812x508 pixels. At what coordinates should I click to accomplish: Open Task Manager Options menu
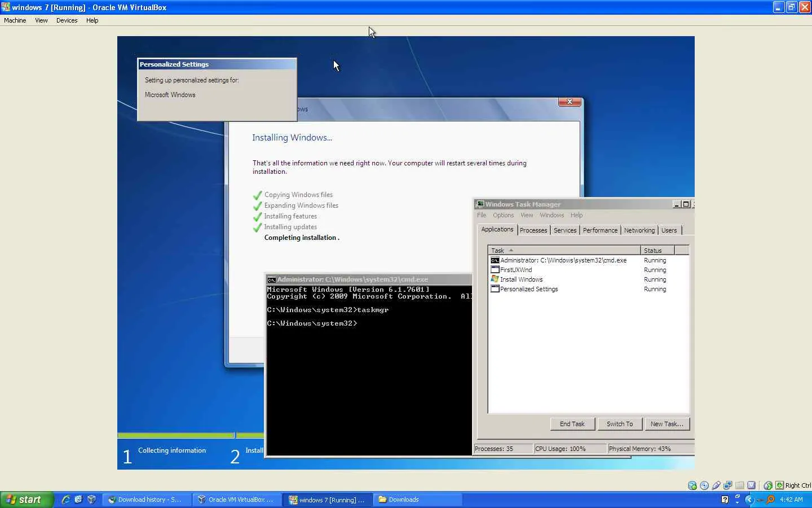coord(503,215)
